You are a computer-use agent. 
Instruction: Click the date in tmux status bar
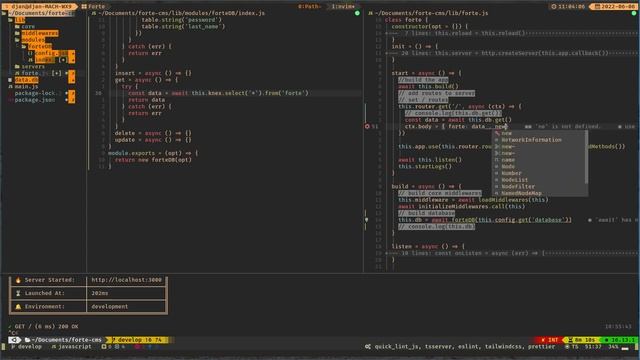point(612,7)
